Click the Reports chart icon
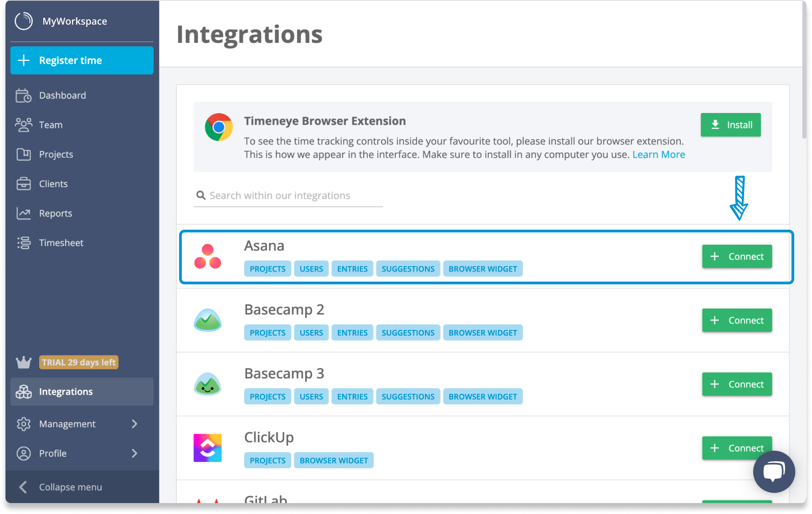 coord(24,213)
